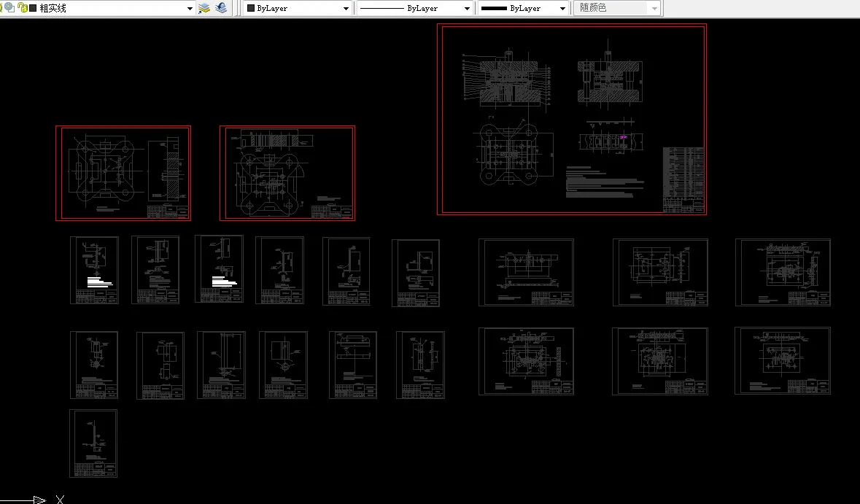Click the magenta highlighted mark in assembly drawing
Viewport: 860px width, 504px height.
(624, 137)
